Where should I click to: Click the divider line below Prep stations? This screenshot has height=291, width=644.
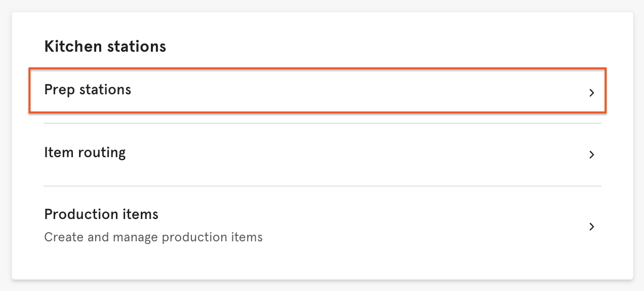pos(322,123)
